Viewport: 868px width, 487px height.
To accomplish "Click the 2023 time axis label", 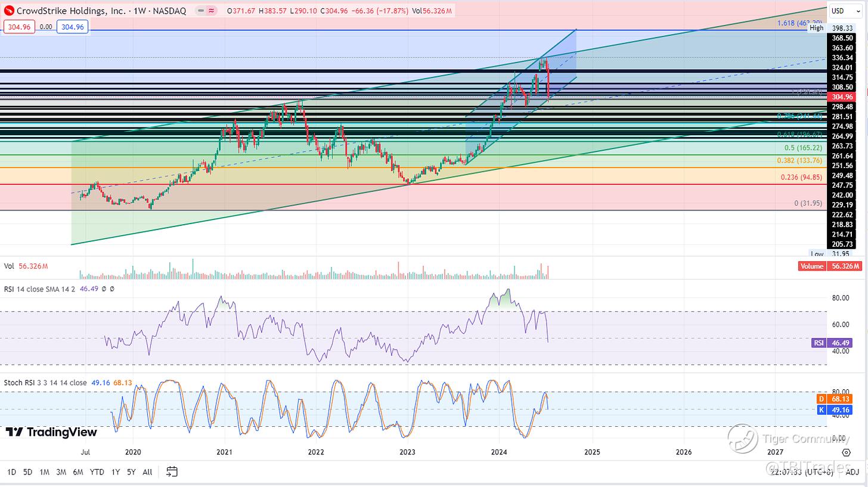I will click(407, 452).
